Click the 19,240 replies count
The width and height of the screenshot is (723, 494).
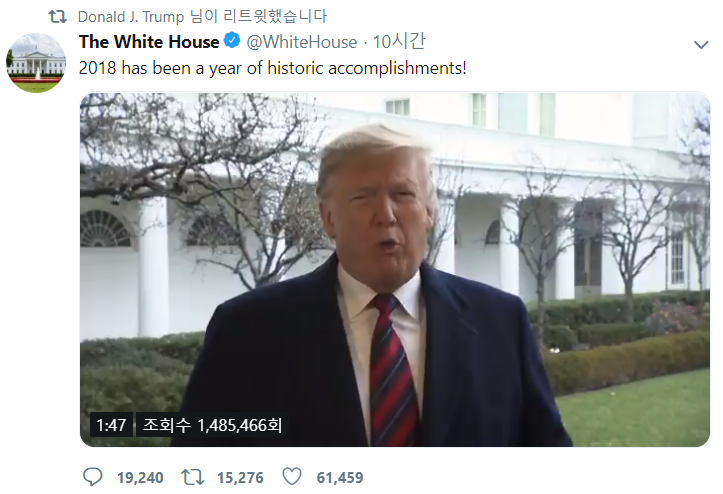click(140, 477)
